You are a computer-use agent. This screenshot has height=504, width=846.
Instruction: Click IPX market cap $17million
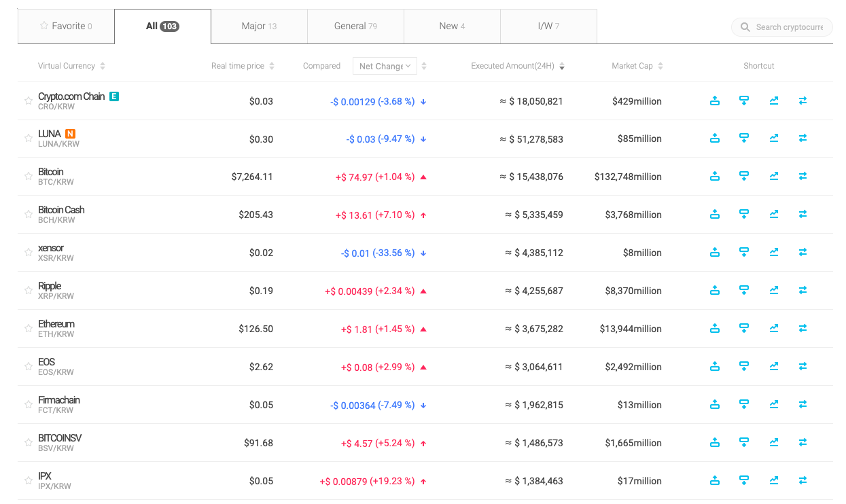pos(639,481)
